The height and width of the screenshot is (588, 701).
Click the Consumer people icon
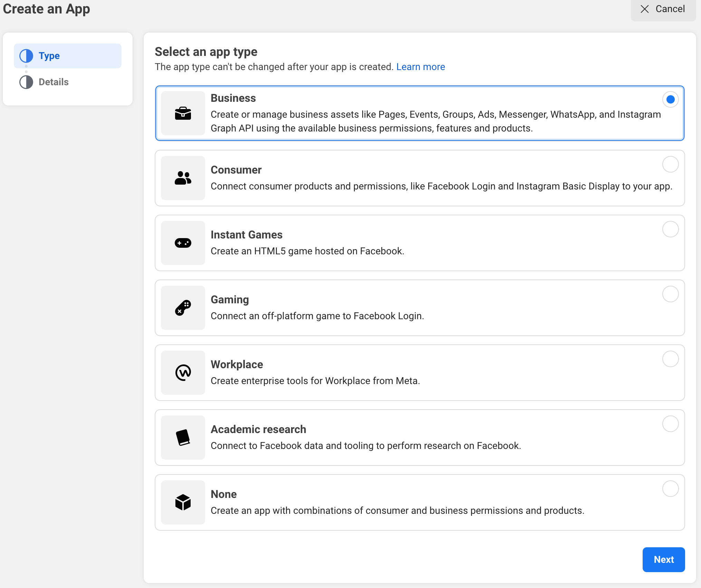183,178
